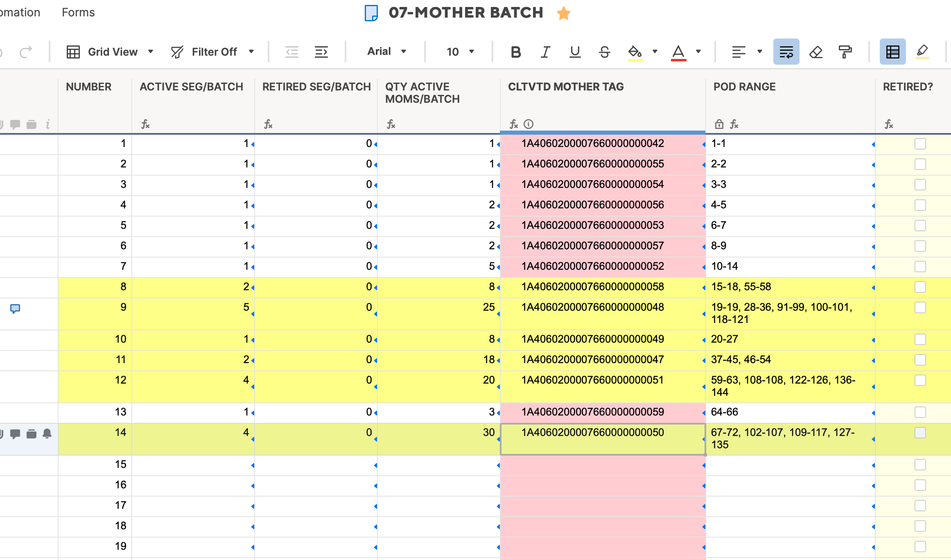Click the fill color bucket icon
The width and height of the screenshot is (951, 560).
pos(635,52)
